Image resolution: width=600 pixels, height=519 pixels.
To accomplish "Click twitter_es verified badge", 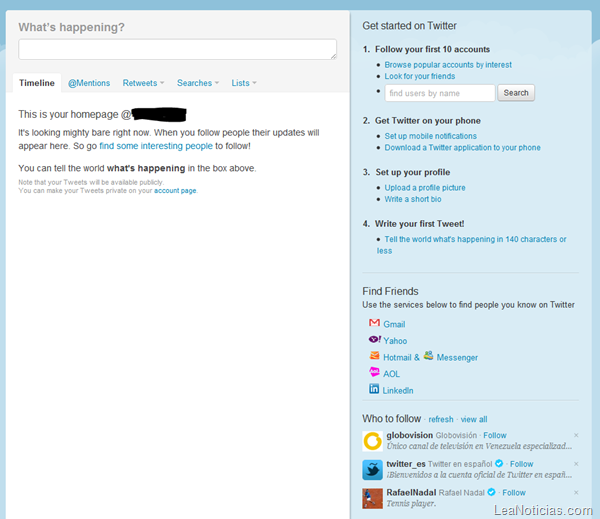I will pyautogui.click(x=499, y=464).
